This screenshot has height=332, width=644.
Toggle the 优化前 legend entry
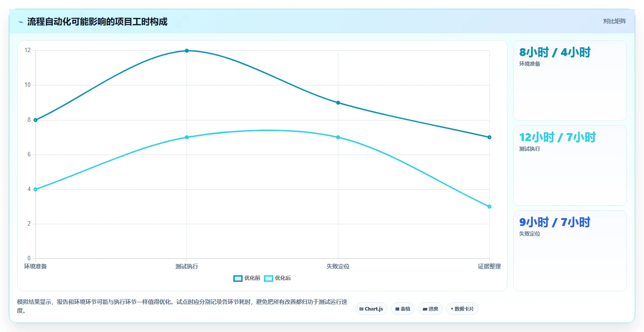pos(247,278)
